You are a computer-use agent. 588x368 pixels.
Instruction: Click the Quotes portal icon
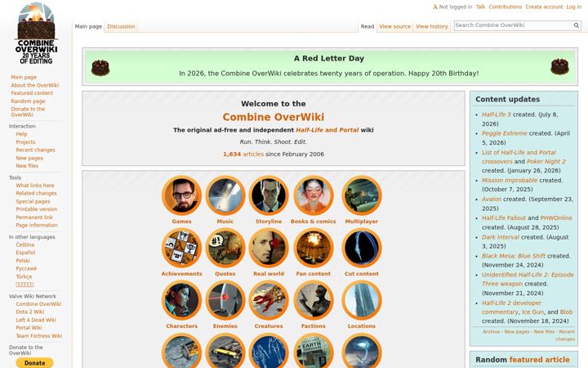click(225, 248)
